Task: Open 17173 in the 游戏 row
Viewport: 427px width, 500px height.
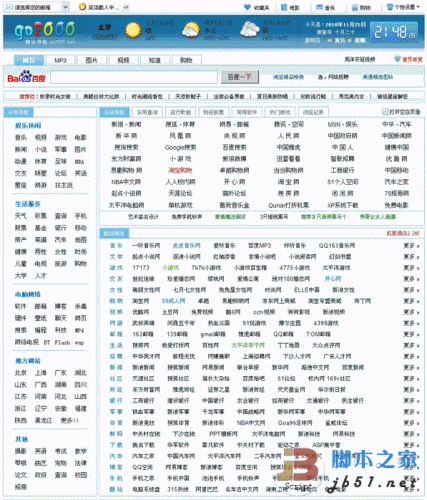Action: pyautogui.click(x=141, y=268)
